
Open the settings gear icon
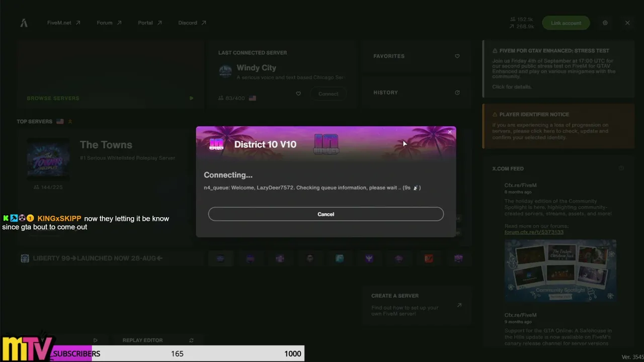click(605, 23)
